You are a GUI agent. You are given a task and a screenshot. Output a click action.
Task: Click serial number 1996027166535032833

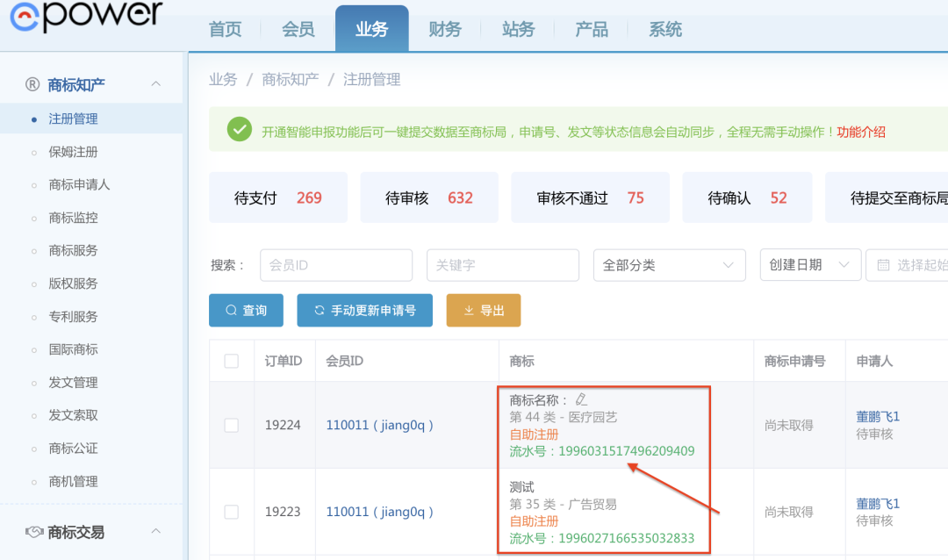point(627,538)
